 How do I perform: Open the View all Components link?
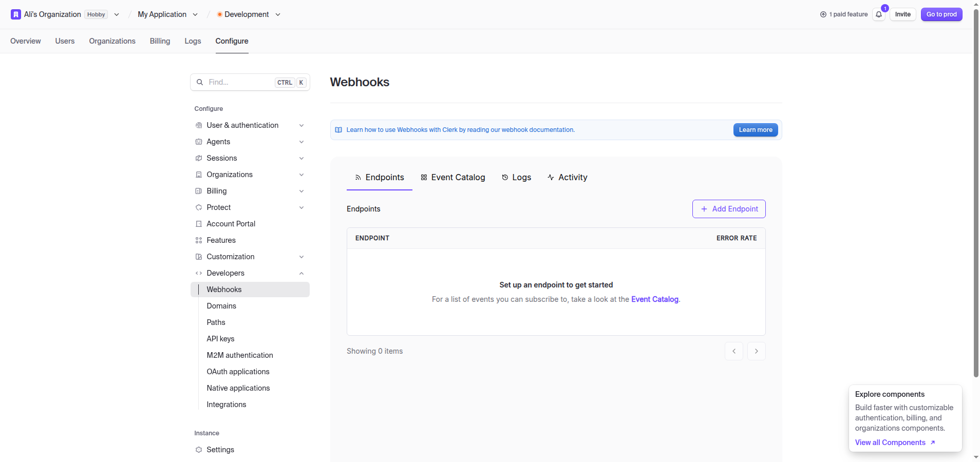(x=895, y=442)
